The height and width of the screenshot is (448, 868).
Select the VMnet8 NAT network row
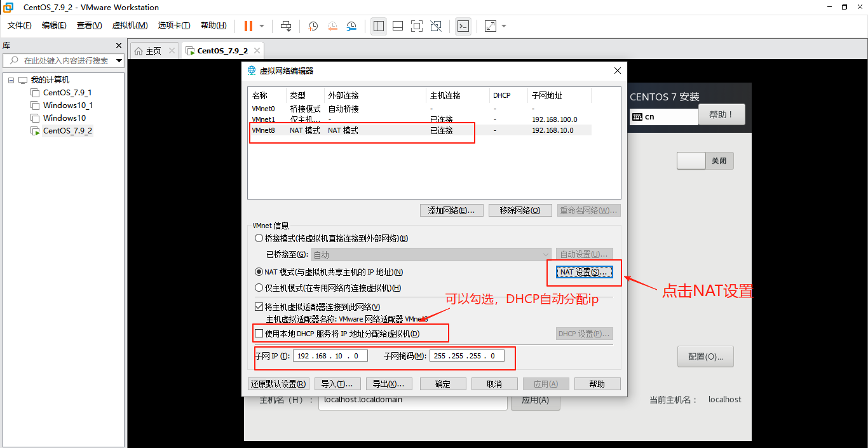pos(420,130)
